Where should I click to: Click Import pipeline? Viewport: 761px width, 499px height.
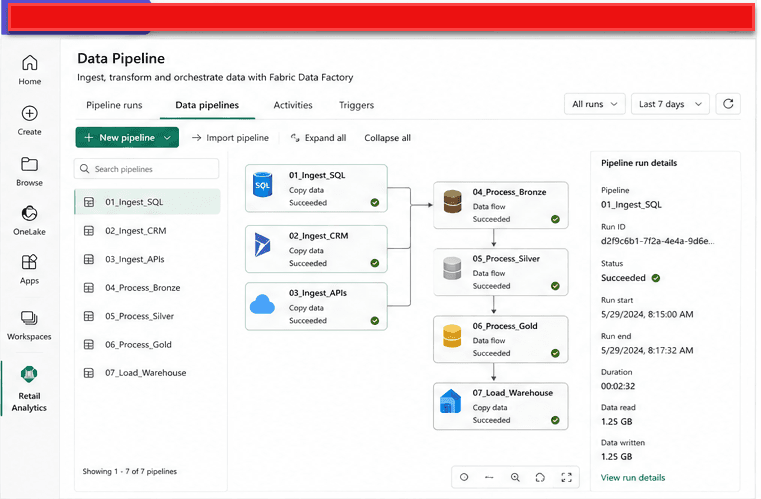click(230, 138)
